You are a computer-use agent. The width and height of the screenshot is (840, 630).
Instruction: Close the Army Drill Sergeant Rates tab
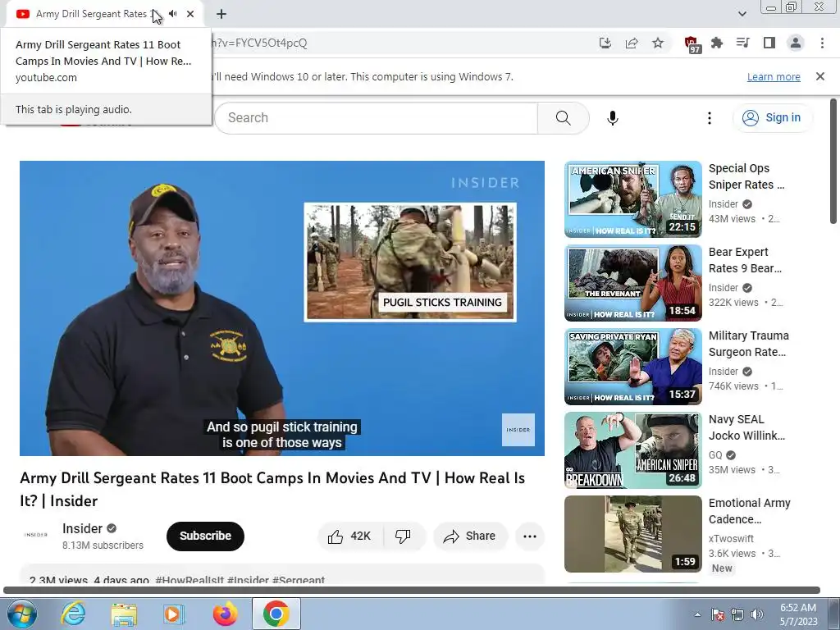pos(190,14)
